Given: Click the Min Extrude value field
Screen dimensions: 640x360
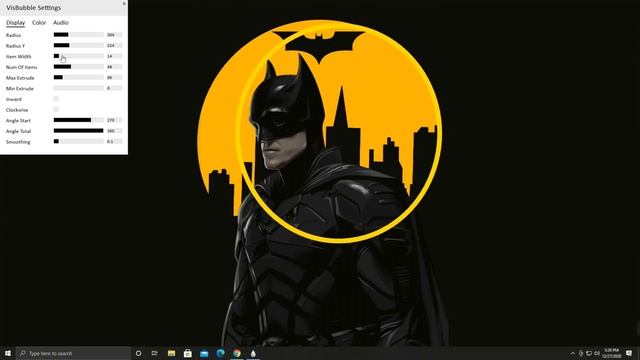Looking at the screenshot, I should tap(114, 88).
